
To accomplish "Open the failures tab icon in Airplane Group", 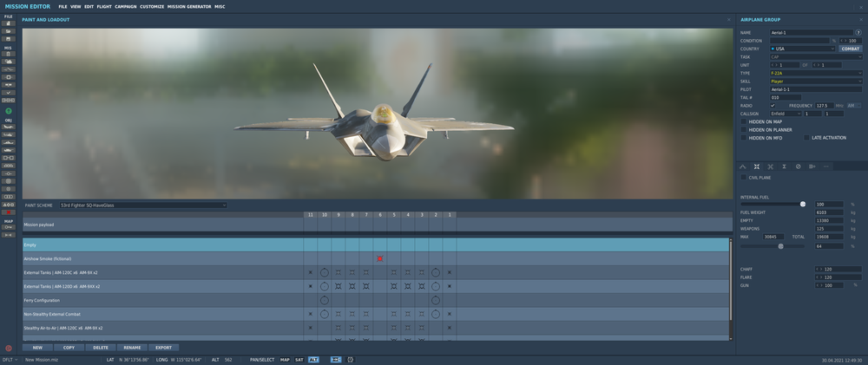I will tap(799, 166).
